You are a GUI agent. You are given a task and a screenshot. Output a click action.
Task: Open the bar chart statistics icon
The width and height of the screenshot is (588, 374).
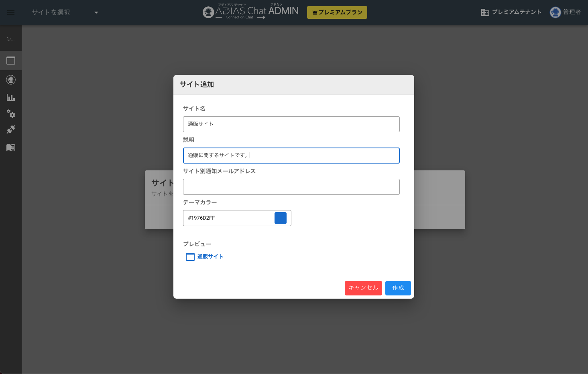11,97
